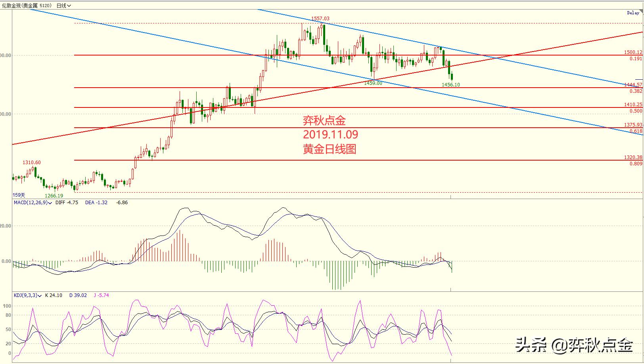Select the J -5.74 readout
Viewport: 644px width, 364px height.
tap(101, 295)
